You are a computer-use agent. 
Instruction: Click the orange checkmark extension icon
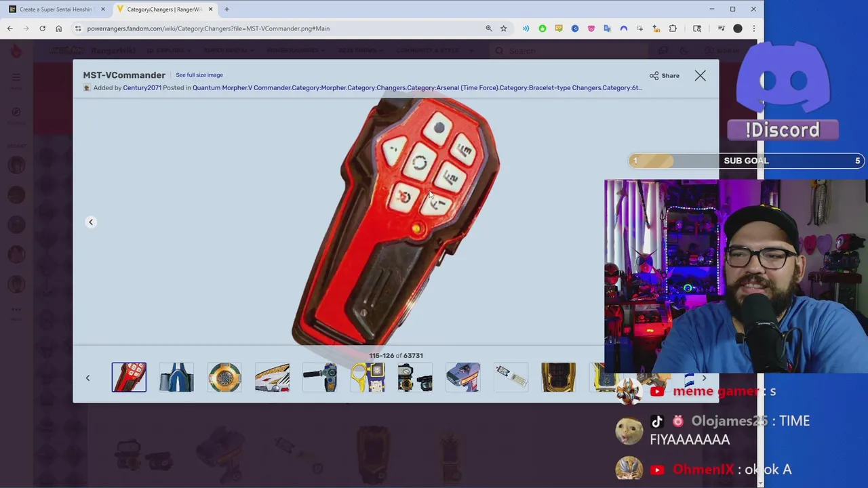point(559,28)
